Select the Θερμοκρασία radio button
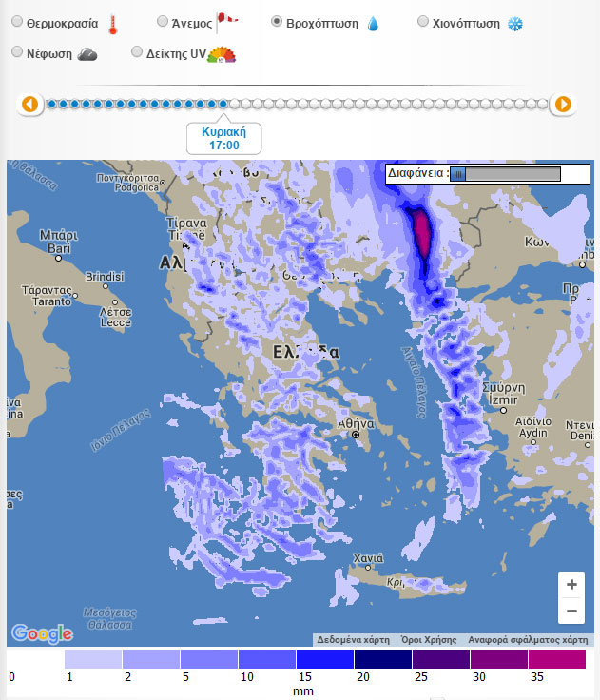 (x=16, y=21)
